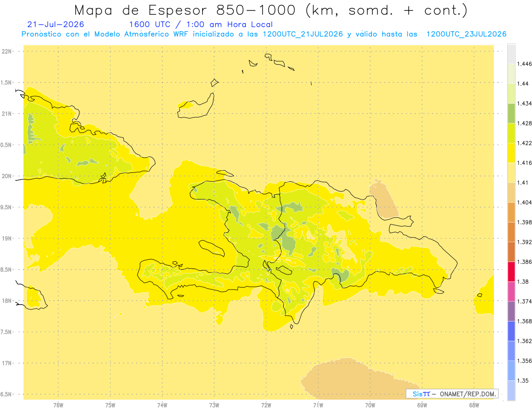Click the '17N' latitude label
The height and width of the screenshot is (411, 532).
click(x=7, y=363)
